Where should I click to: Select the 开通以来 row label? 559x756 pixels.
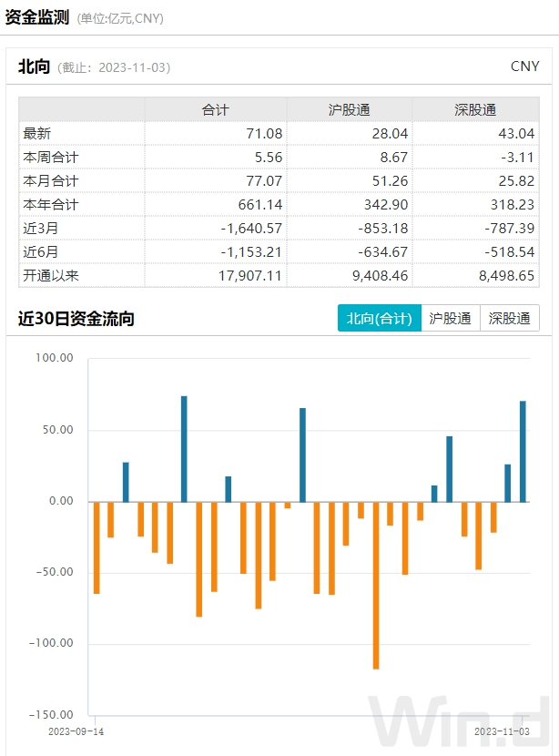51,275
